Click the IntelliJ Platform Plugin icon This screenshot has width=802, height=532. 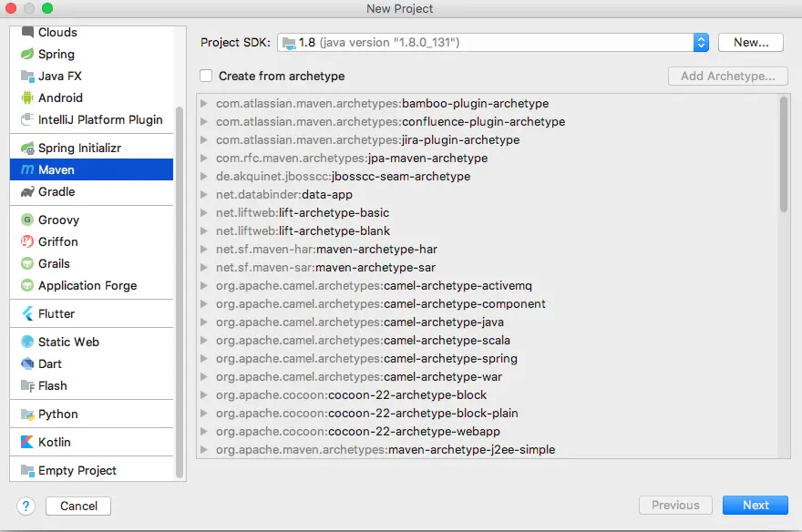tap(27, 119)
